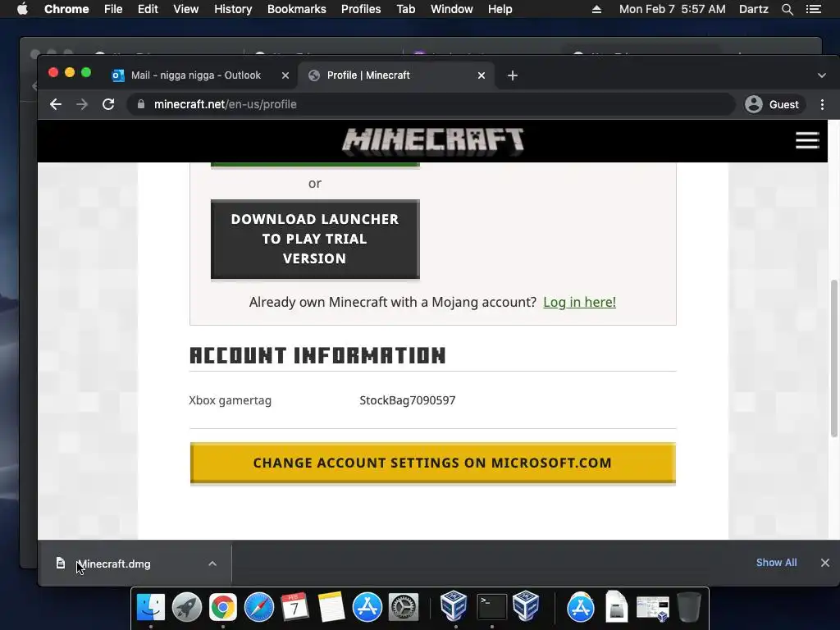Dismiss the downloads bar
This screenshot has width=840, height=630.
click(825, 563)
